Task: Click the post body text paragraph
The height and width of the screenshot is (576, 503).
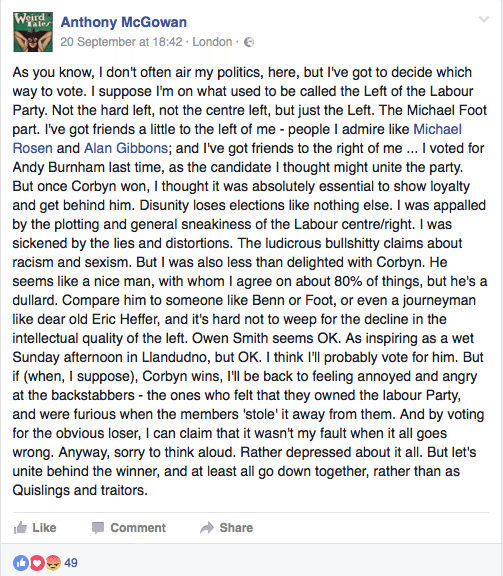Action: (x=250, y=281)
